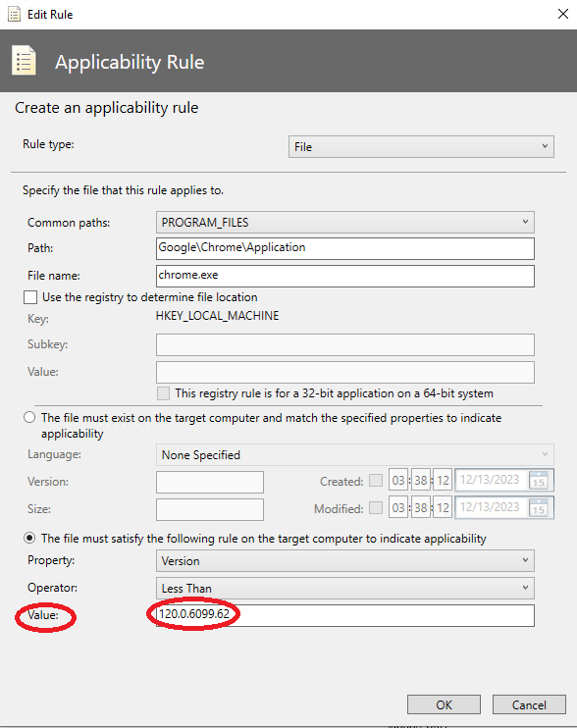Check 32-bit application on 64-bit system box
577x728 pixels.
[164, 393]
